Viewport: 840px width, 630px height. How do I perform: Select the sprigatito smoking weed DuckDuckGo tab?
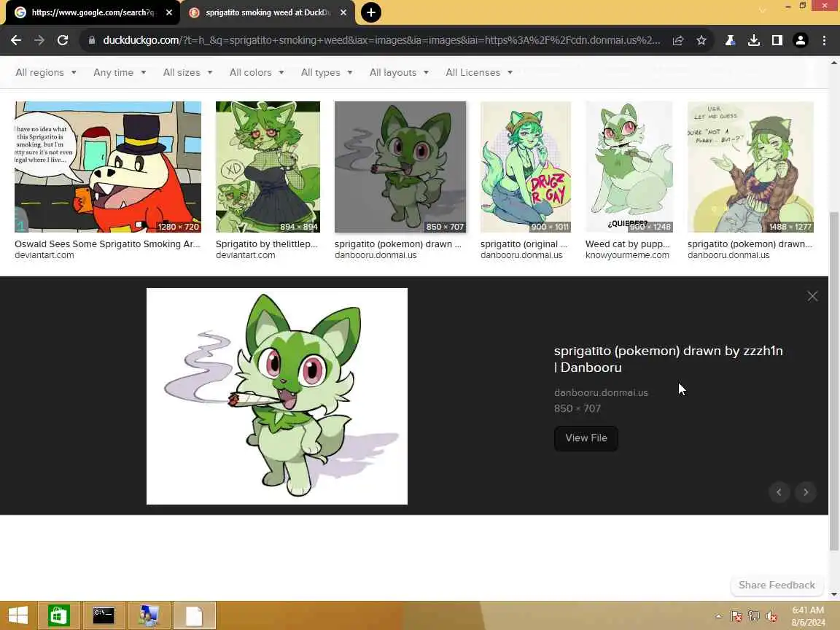[x=268, y=12]
